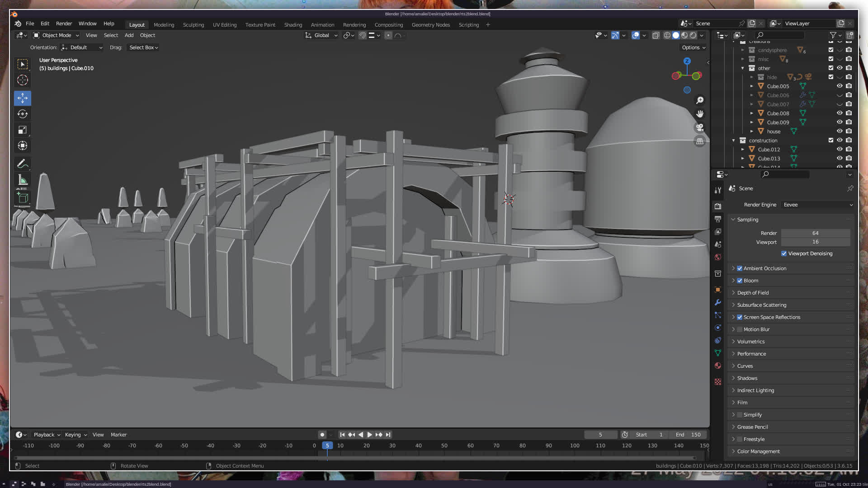
Task: Activate the Scale tool
Action: [22, 130]
